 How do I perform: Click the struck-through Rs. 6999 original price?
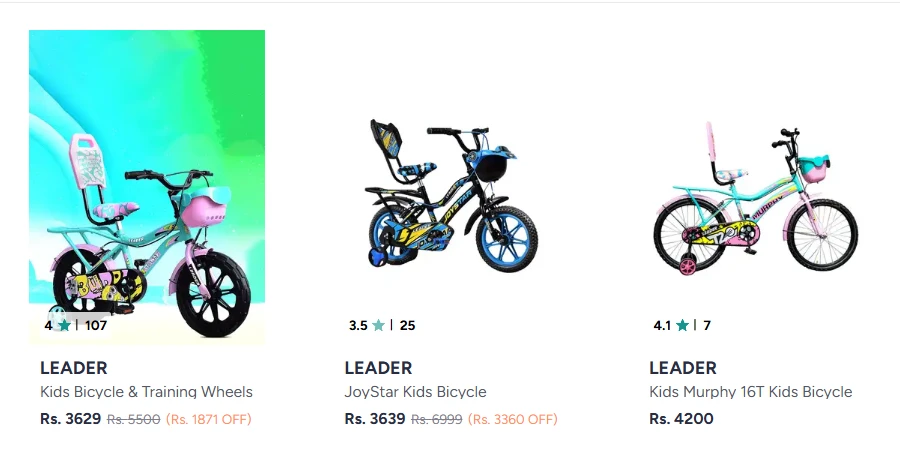[x=437, y=420]
